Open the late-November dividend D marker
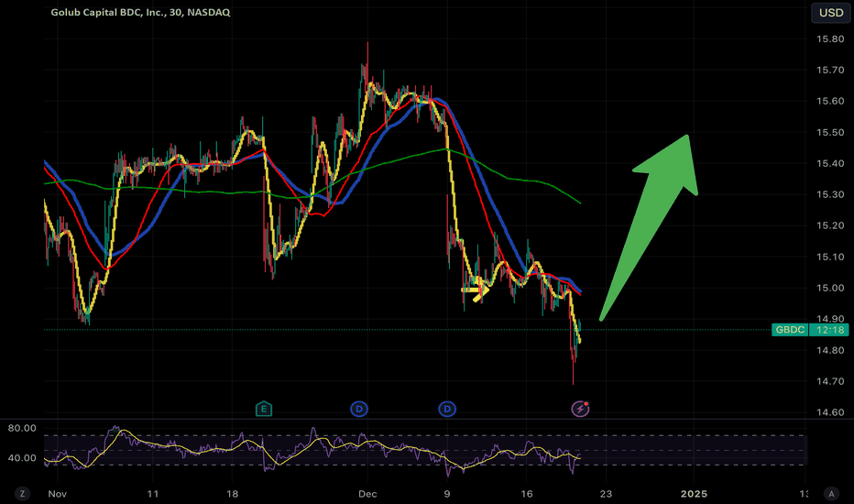 coord(359,409)
